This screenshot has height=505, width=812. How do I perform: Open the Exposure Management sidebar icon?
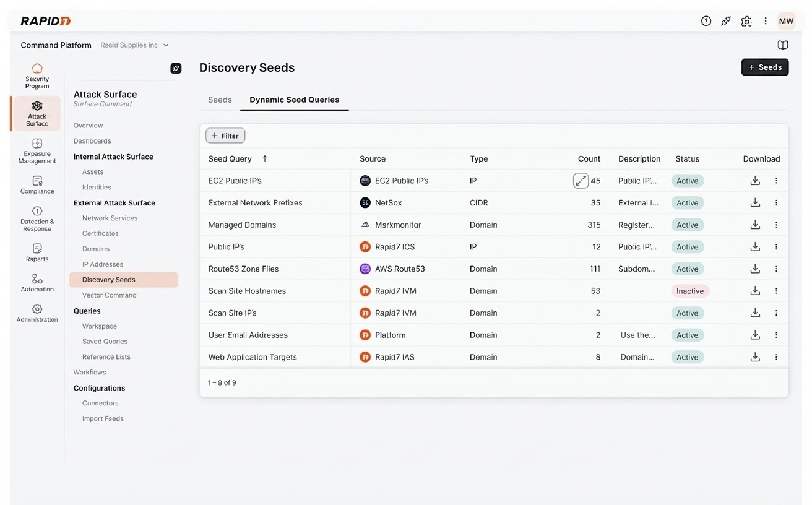coord(37,144)
